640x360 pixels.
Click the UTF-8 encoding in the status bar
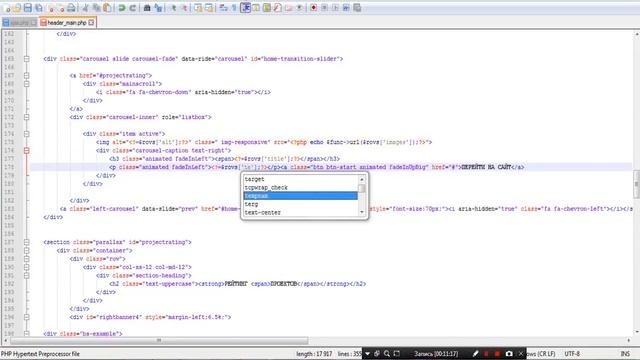click(x=572, y=353)
